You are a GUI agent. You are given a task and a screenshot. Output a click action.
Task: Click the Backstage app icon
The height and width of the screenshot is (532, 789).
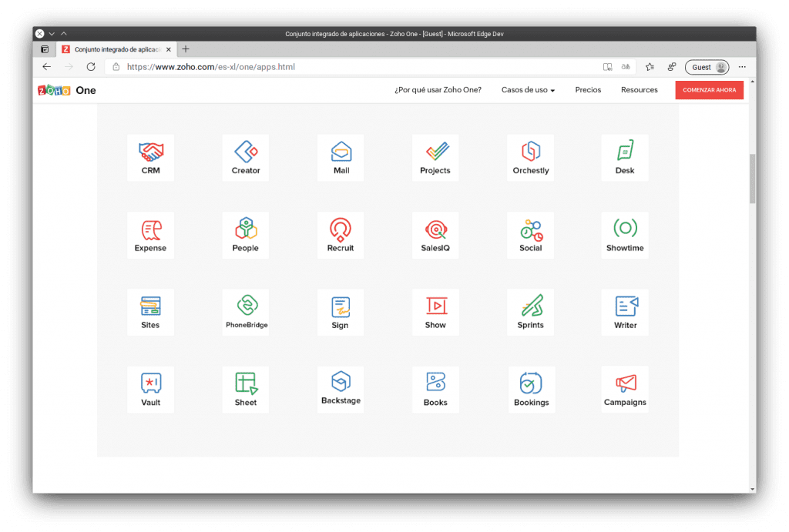[341, 390]
